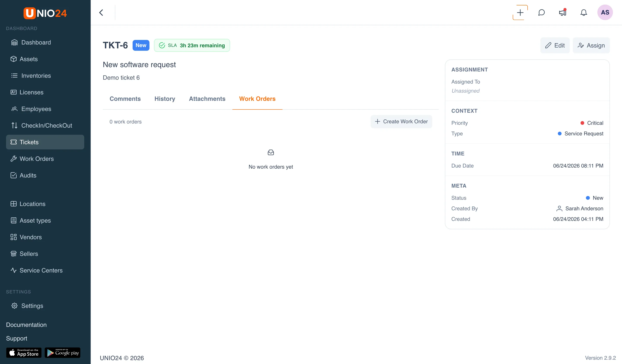Open the AS user avatar menu
Viewport: 622px width, 364px height.
pyautogui.click(x=605, y=13)
